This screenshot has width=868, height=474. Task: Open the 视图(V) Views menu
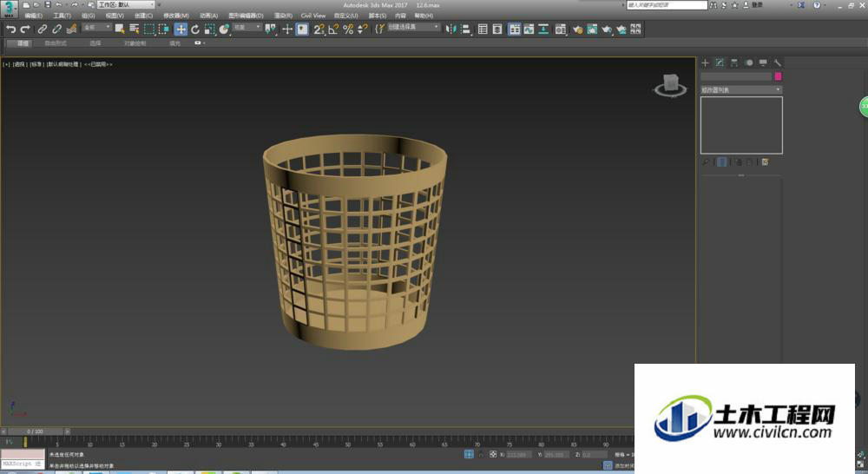point(115,16)
